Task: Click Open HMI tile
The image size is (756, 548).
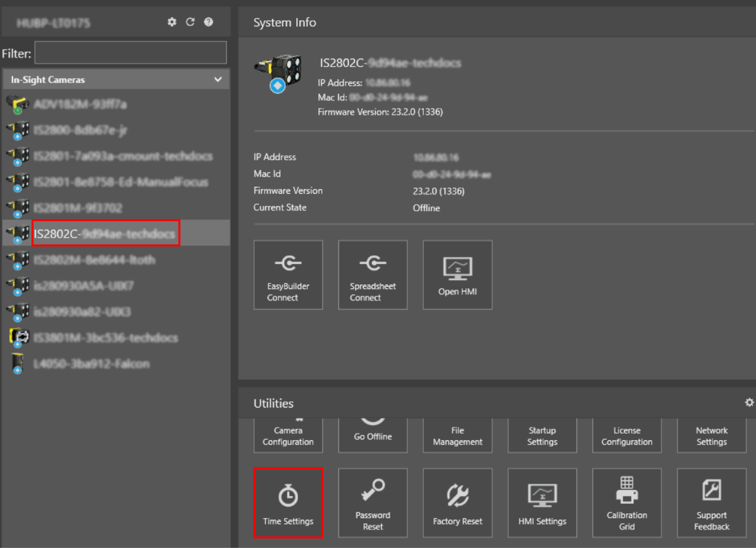Action: (457, 275)
